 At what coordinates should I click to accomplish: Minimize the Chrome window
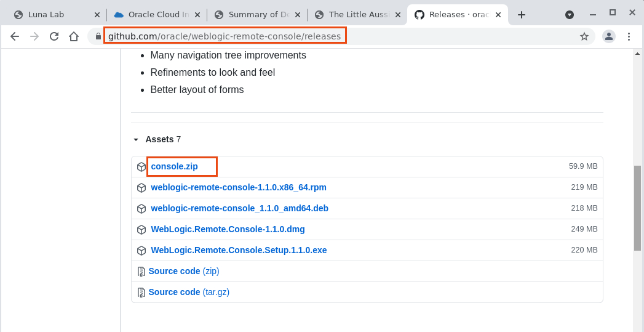593,14
